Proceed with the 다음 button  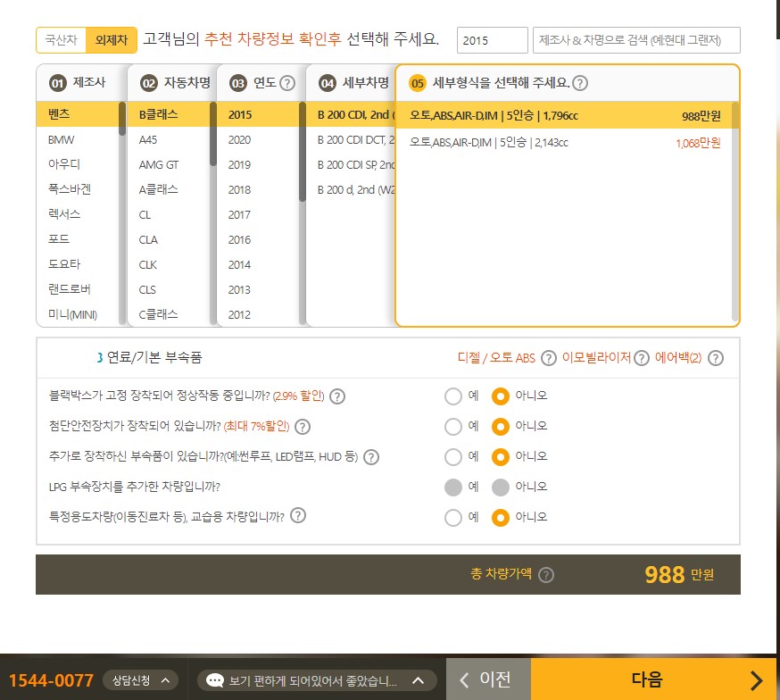click(x=653, y=679)
